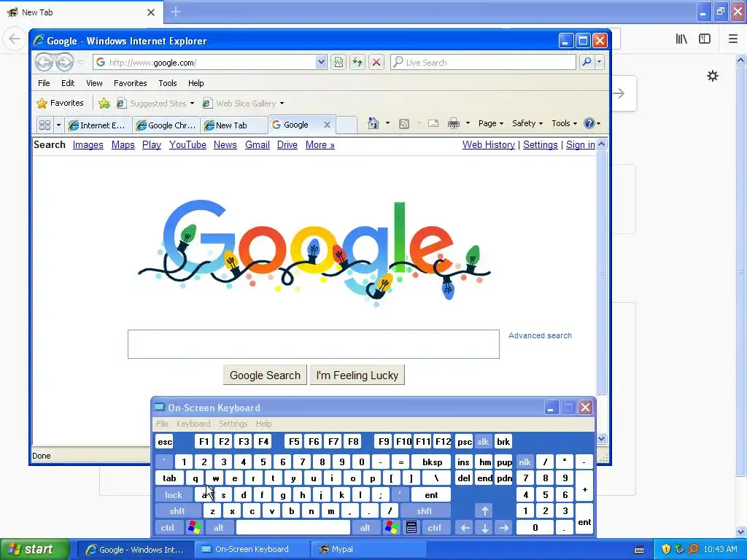747x560 pixels.
Task: Click the IE Refresh icon
Action: click(x=357, y=63)
